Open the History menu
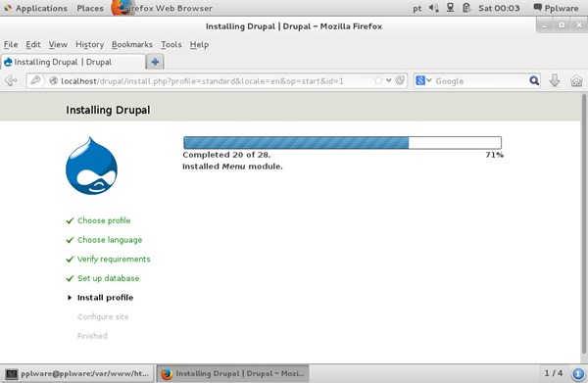Viewport: 588px width, 383px height. [89, 45]
